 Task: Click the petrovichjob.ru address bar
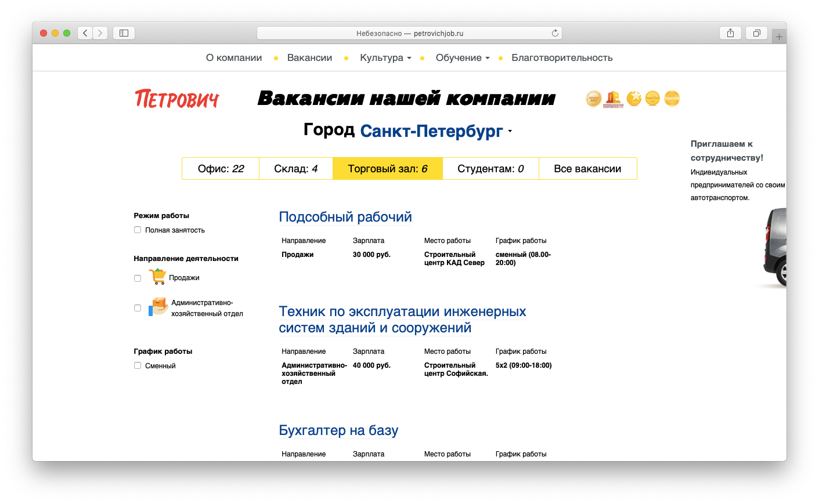[409, 33]
